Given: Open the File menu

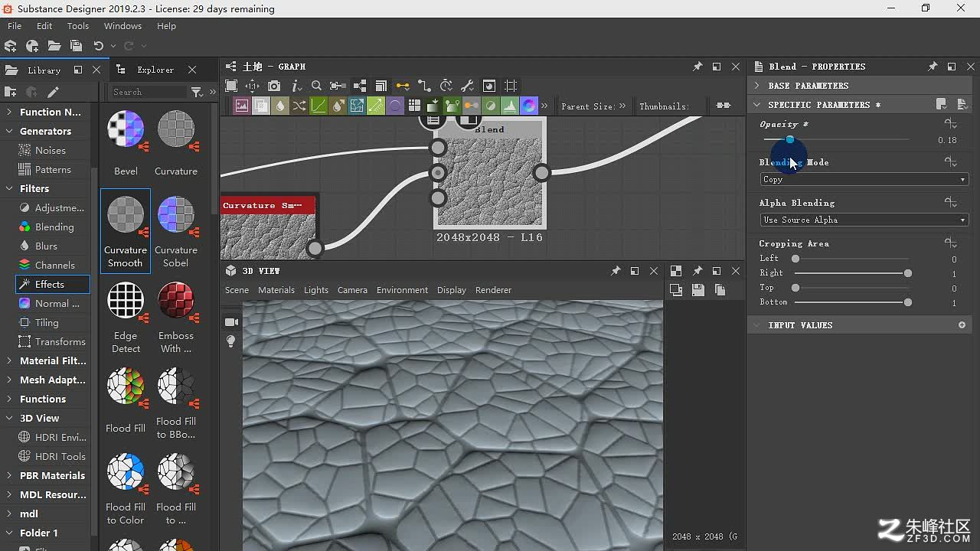Looking at the screenshot, I should pos(15,26).
